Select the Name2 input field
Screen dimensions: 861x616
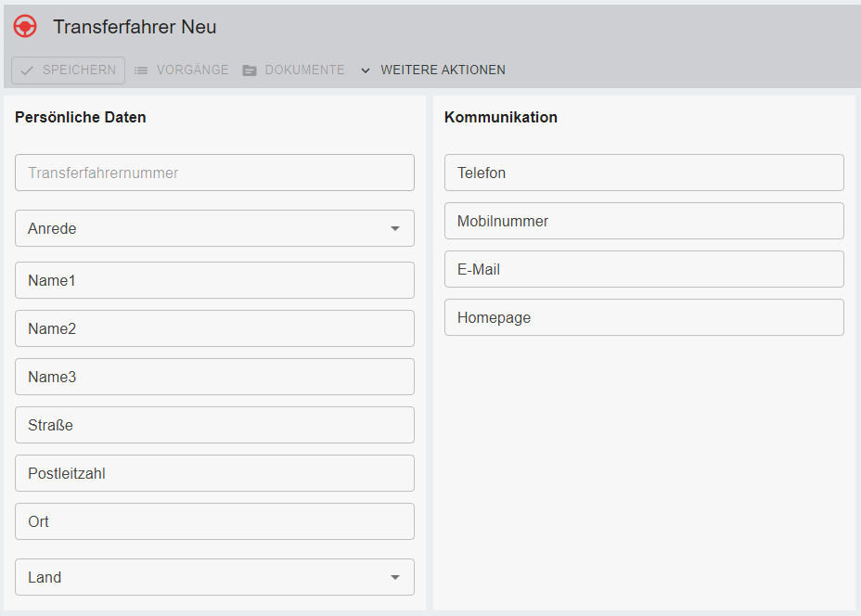tap(214, 328)
